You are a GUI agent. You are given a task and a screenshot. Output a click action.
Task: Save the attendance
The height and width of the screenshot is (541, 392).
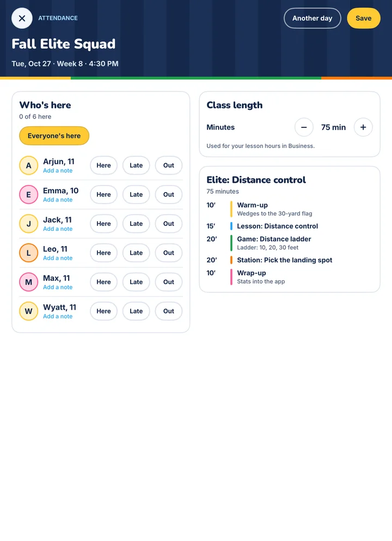364,19
